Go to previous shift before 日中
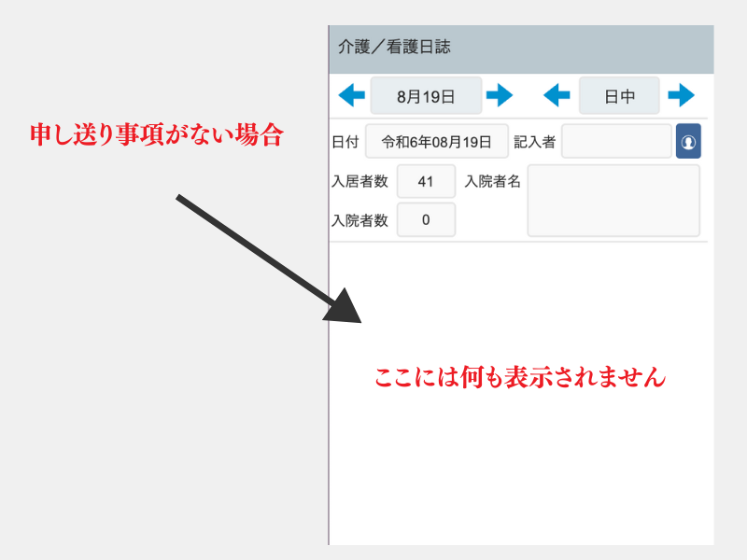This screenshot has height=560, width=747. [557, 95]
